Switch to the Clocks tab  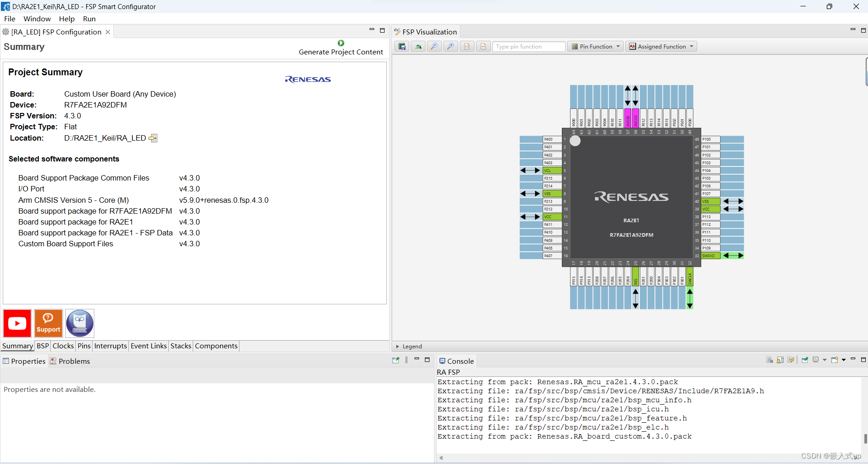[x=63, y=346]
